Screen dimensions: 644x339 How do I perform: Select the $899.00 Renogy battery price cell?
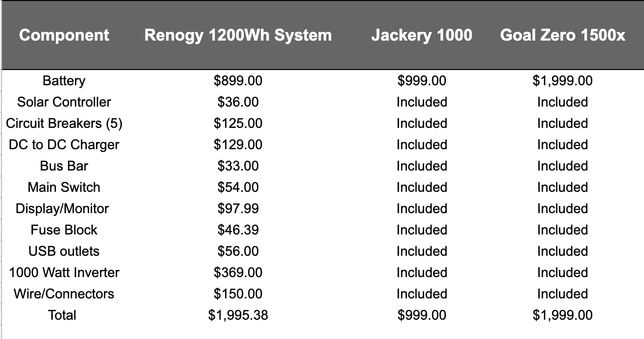coord(238,81)
